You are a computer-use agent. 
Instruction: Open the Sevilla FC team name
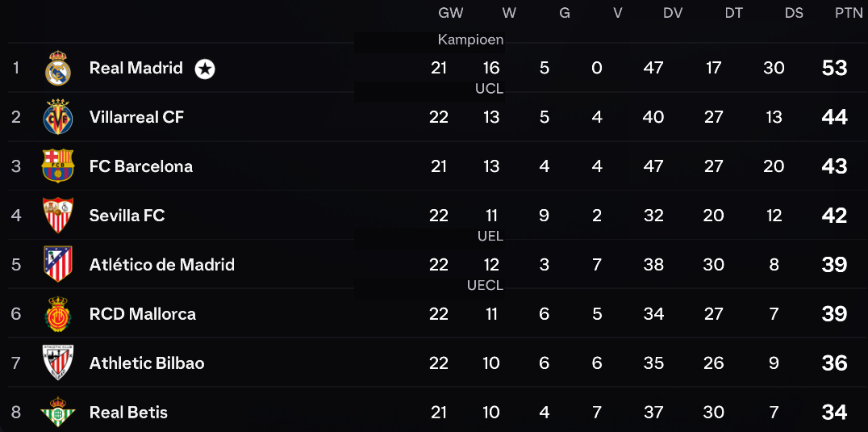click(127, 215)
